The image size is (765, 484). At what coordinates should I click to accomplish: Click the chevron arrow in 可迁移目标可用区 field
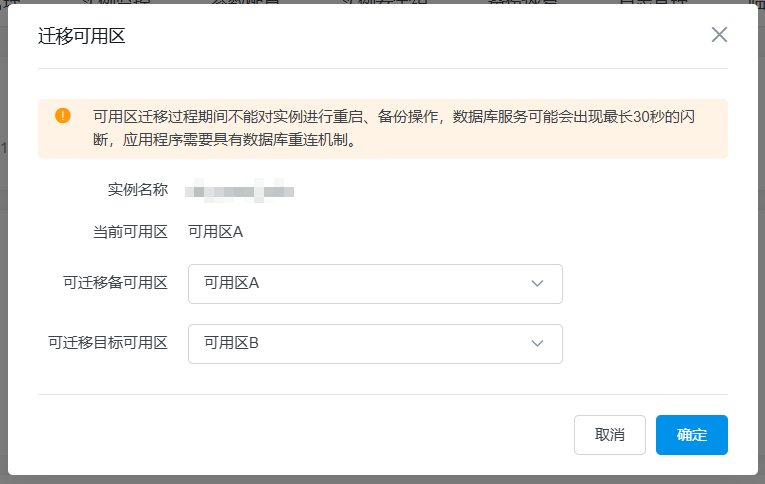pos(538,344)
